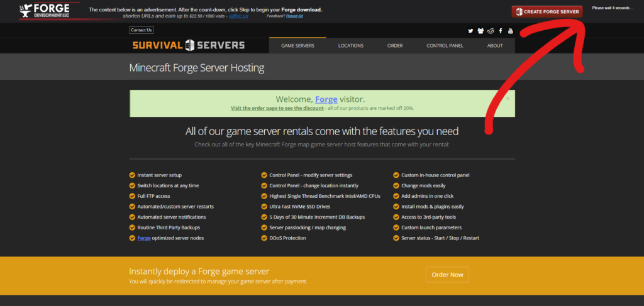Click the 'Instant server setup' feature text

[159, 175]
